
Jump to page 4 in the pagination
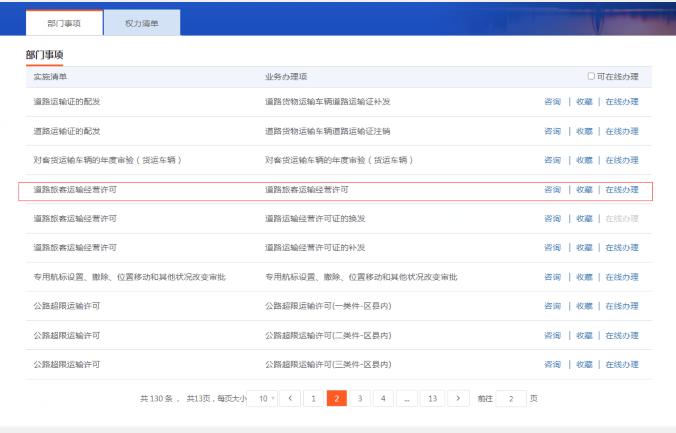click(x=383, y=398)
